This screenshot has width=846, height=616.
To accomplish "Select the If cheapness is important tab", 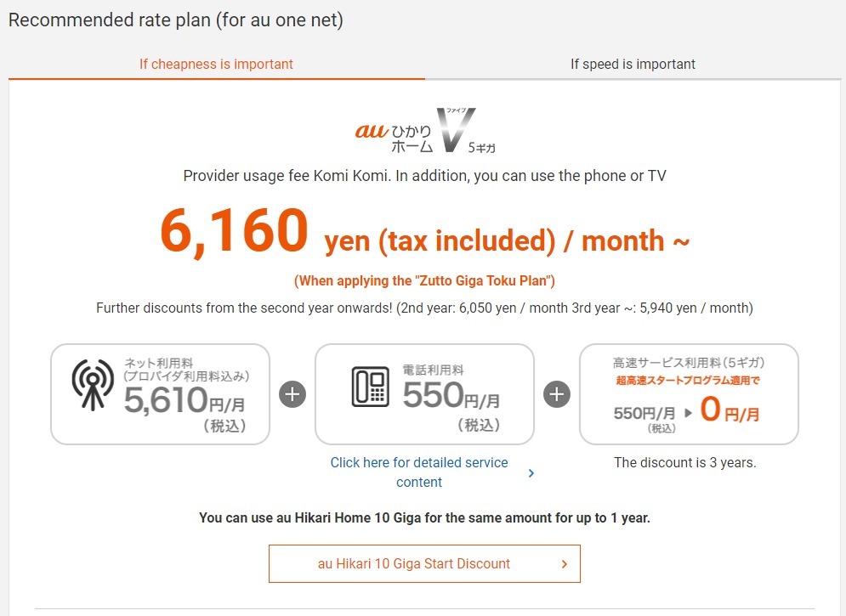I will click(216, 64).
